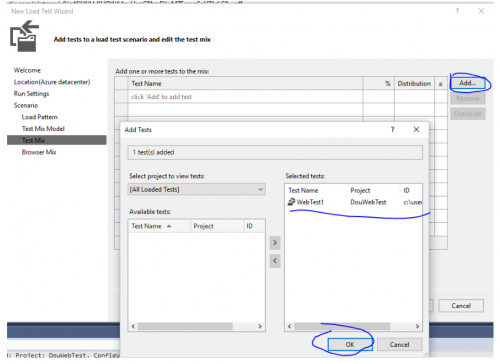Open the Load Pattern wizard page
The height and width of the screenshot is (364, 500).
point(40,117)
